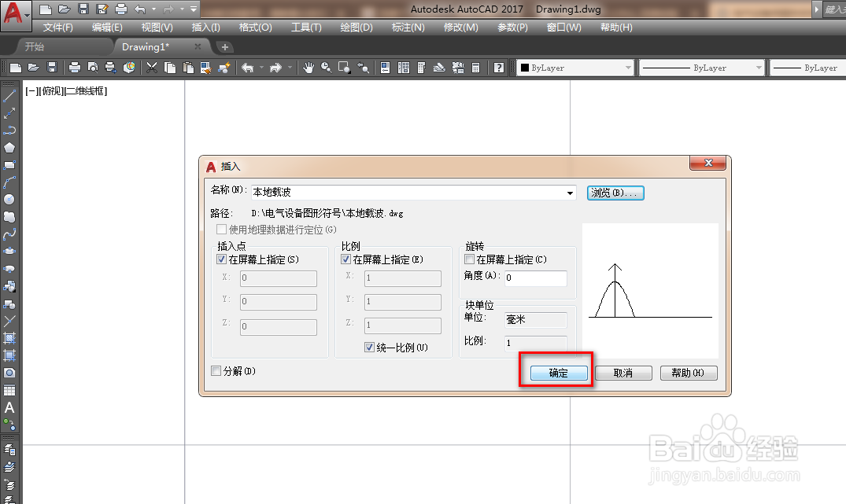Screen dimensions: 846x504
Task: Click Zoom Previous icon
Action: tap(363, 68)
